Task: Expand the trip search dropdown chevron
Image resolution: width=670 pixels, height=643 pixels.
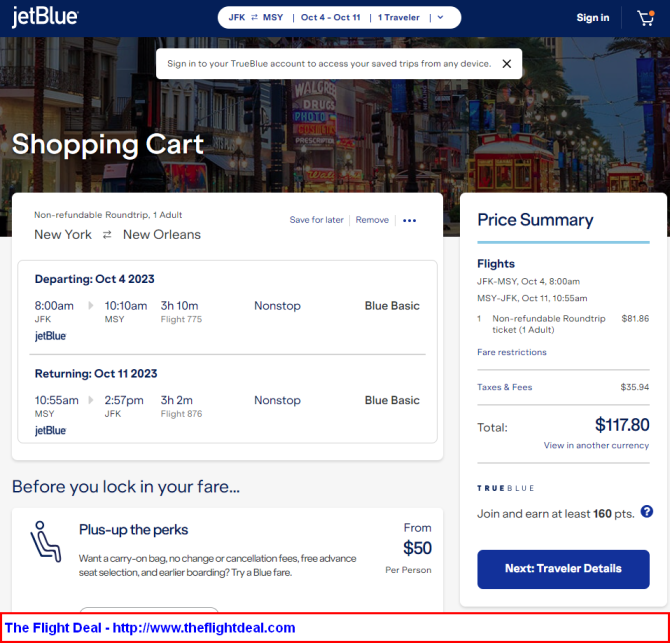Action: (x=441, y=18)
